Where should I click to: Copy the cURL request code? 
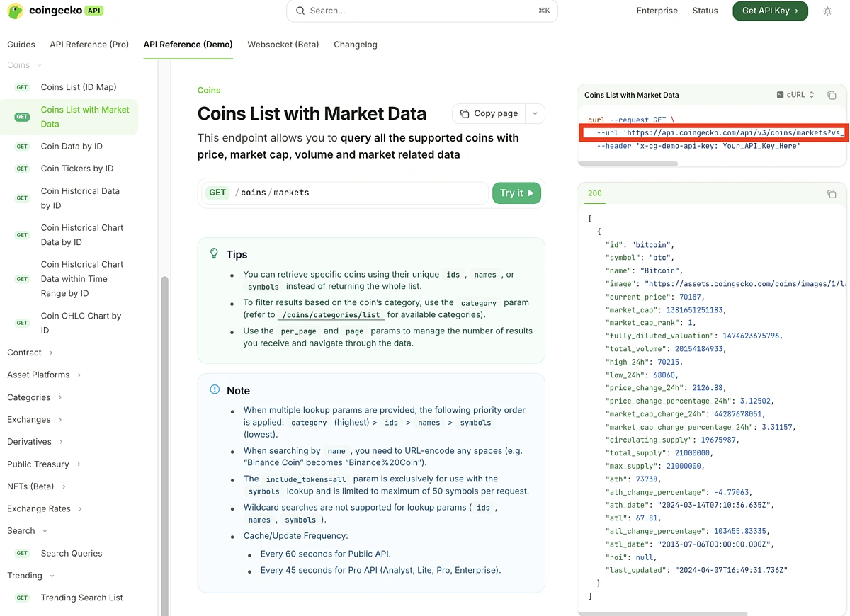[x=832, y=95]
